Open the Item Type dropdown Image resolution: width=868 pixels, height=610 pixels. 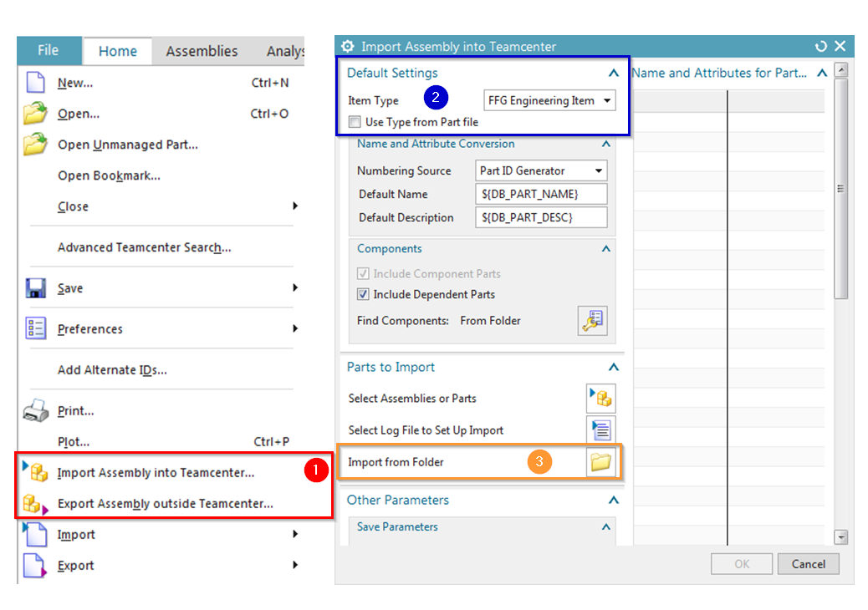[549, 100]
